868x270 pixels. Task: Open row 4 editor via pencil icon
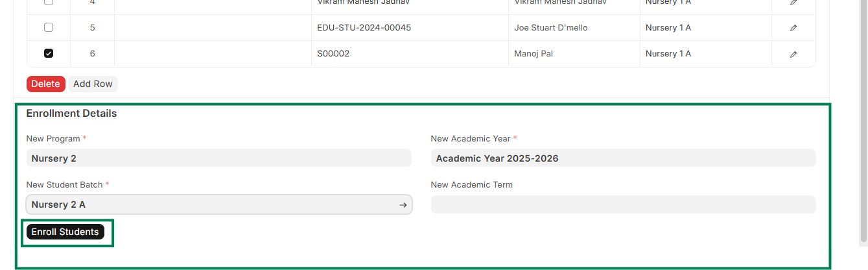click(x=793, y=3)
